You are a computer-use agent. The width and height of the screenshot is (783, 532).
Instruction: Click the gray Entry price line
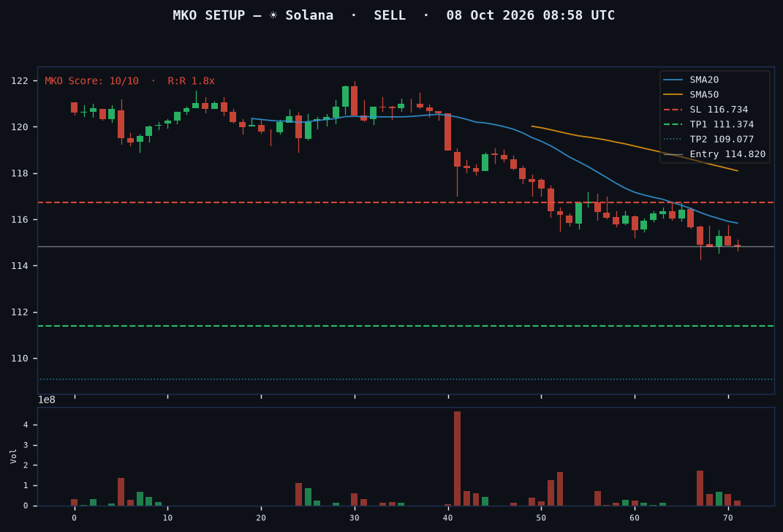click(x=406, y=246)
